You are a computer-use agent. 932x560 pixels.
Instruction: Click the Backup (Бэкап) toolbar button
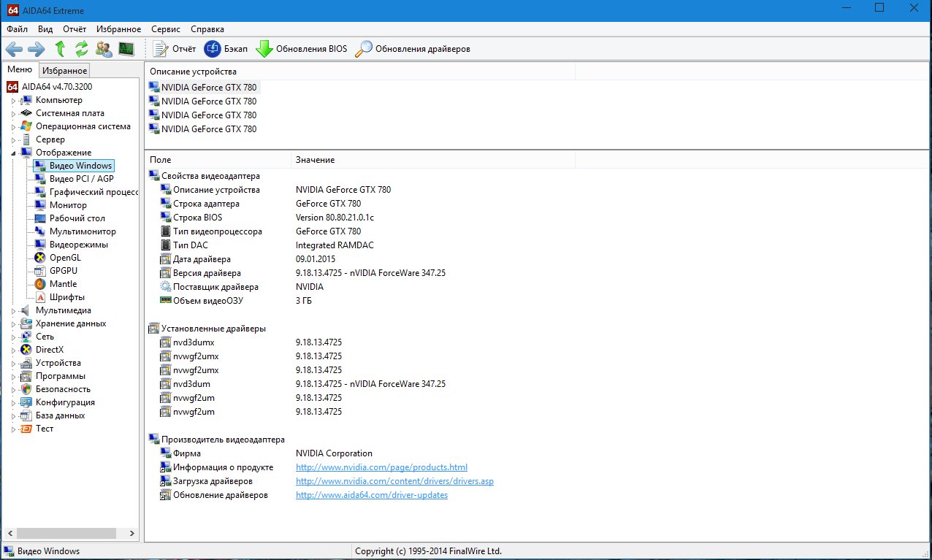226,49
